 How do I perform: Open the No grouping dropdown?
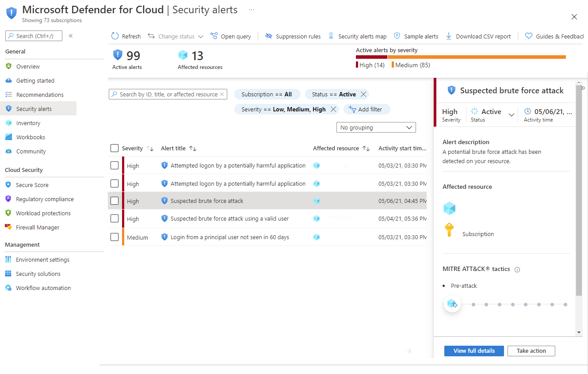[x=376, y=127]
